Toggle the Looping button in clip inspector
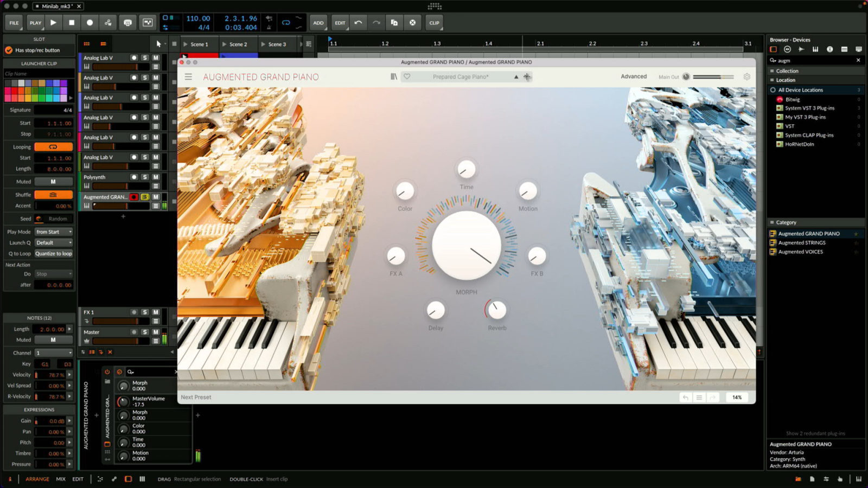 (53, 147)
